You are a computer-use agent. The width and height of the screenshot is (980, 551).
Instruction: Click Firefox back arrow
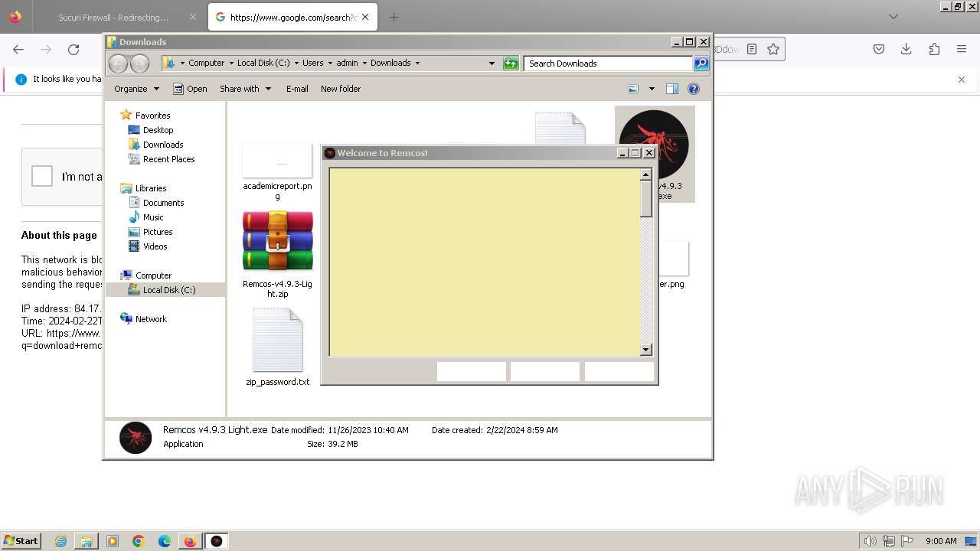[18, 49]
